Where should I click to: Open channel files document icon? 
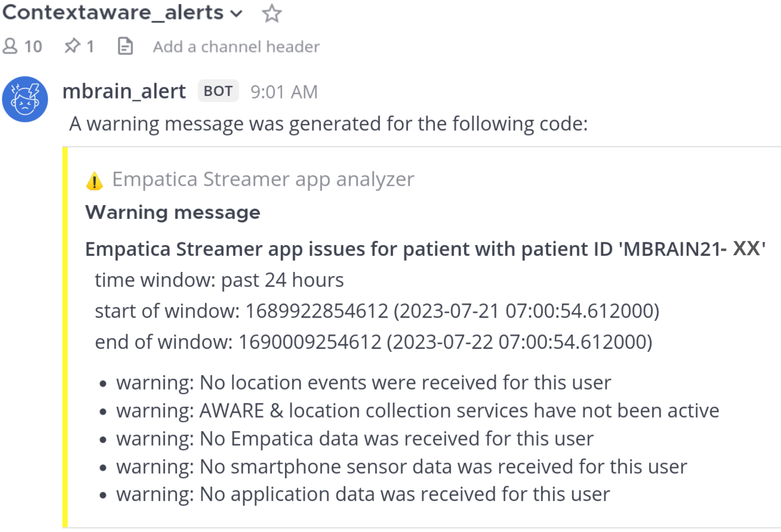pos(125,47)
